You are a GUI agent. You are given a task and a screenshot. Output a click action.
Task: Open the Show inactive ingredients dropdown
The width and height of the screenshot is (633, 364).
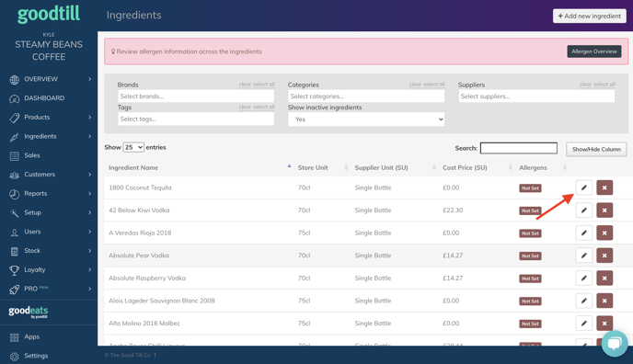[x=366, y=119]
